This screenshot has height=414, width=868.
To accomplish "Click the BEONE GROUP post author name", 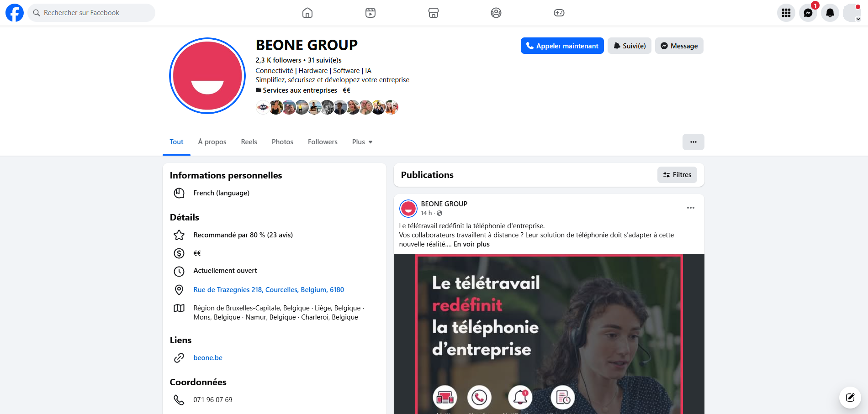I will (x=444, y=204).
